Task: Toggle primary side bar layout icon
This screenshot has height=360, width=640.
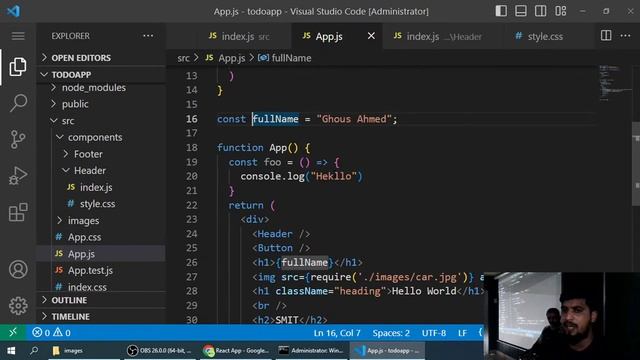Action: (501, 11)
